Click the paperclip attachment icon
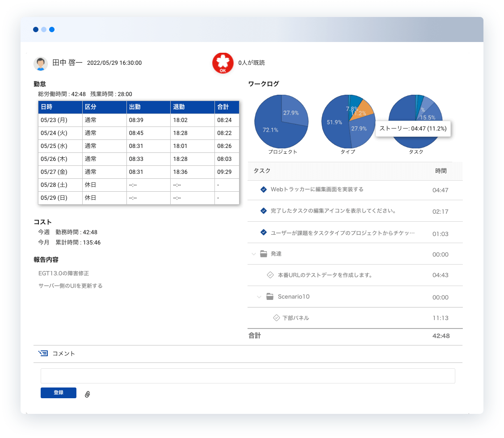The width and height of the screenshot is (504, 438). [x=88, y=394]
